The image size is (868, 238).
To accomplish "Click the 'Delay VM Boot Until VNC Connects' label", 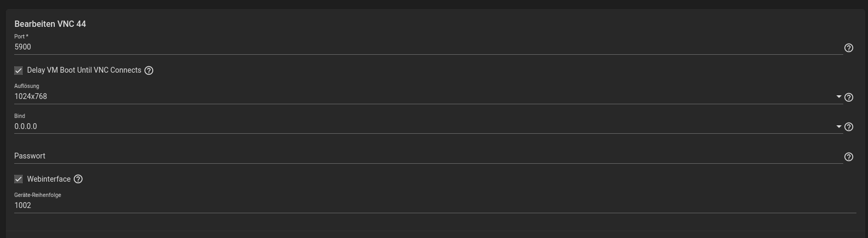I will [x=84, y=70].
